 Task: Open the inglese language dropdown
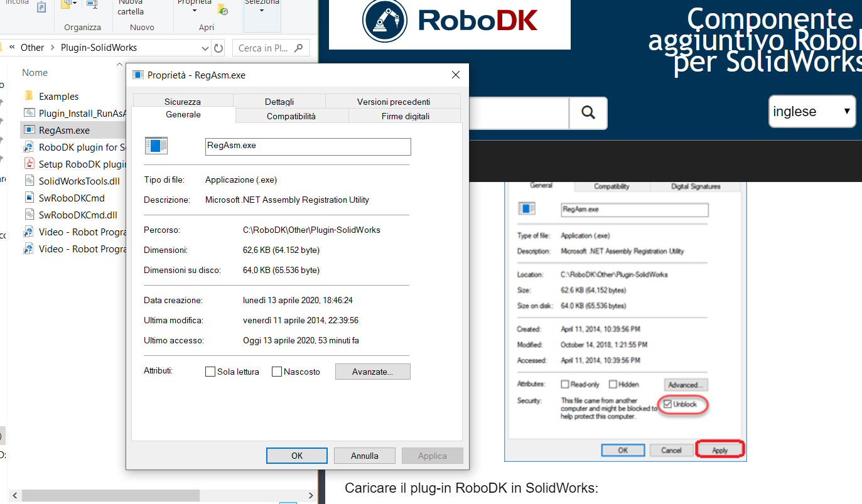pos(811,112)
